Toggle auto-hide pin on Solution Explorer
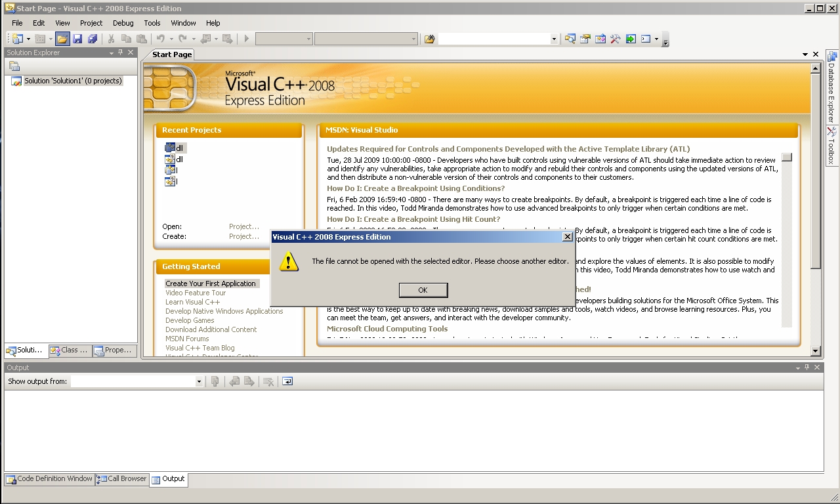This screenshot has width=840, height=504. point(120,52)
